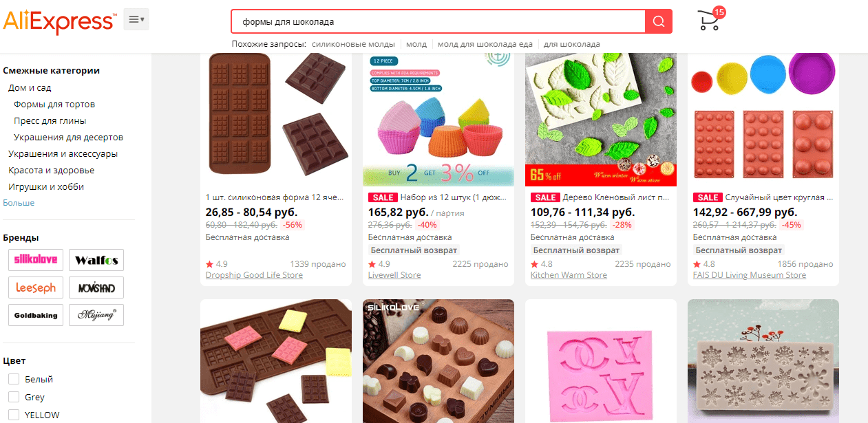Go to AliExpress home via logo

click(59, 21)
